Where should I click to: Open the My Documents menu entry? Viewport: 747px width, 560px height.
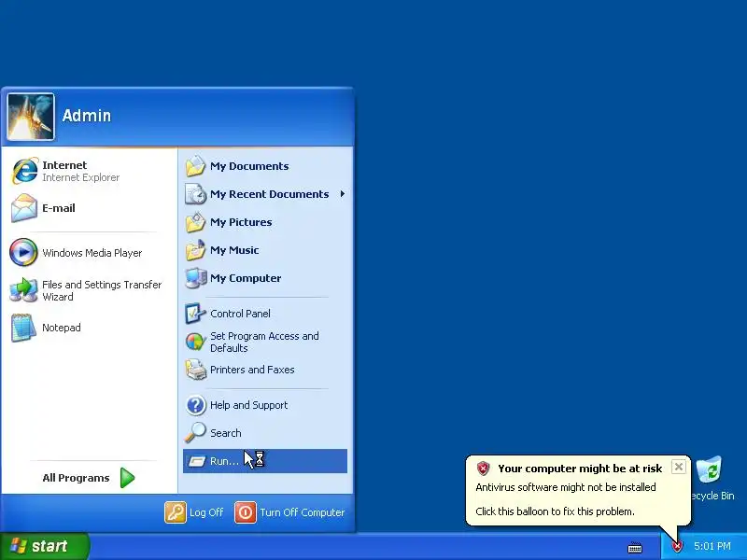[x=265, y=166]
